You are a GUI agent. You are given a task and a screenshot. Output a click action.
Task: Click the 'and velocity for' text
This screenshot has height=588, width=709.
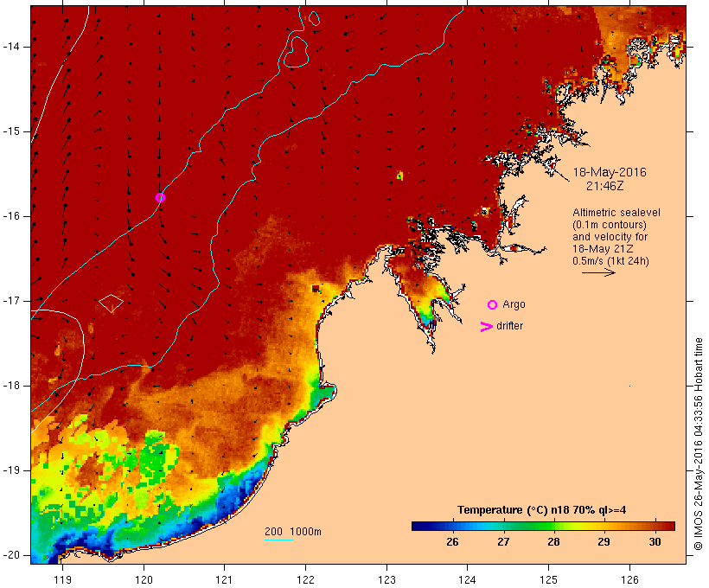point(610,237)
